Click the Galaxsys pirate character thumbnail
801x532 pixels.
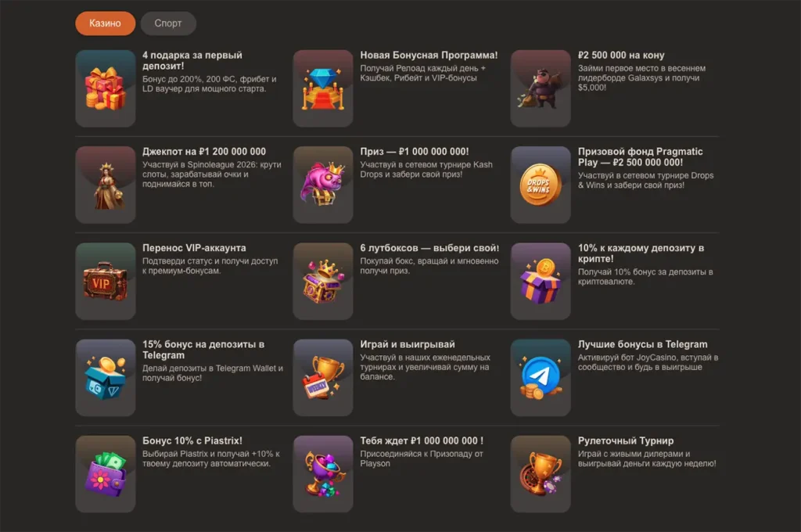tap(541, 88)
